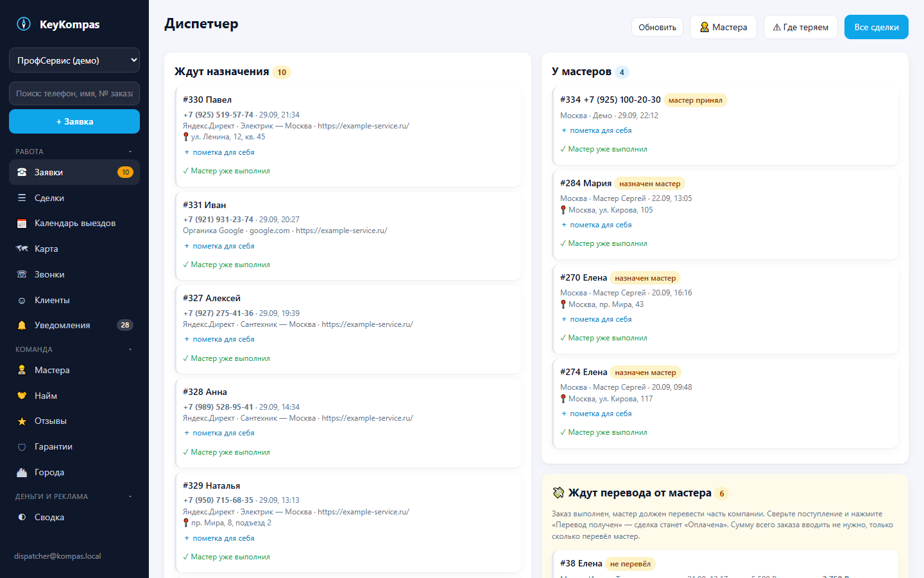Image resolution: width=924 pixels, height=578 pixels.
Task: Click the Все сделки button
Action: pos(877,27)
